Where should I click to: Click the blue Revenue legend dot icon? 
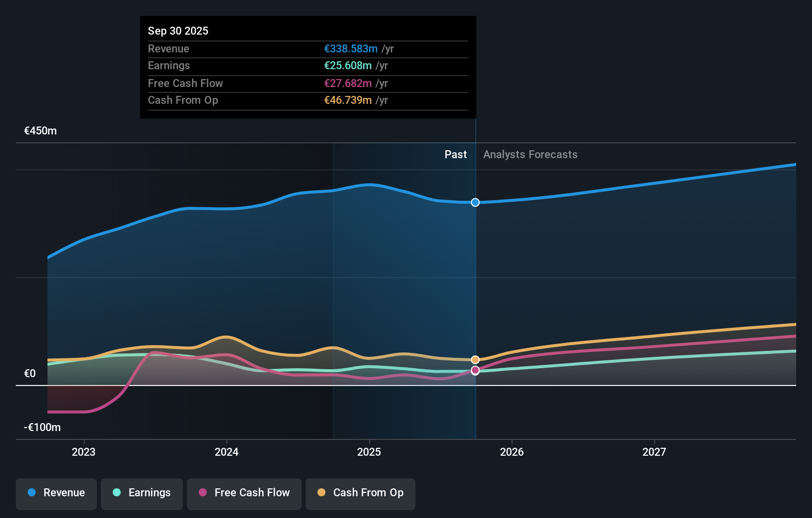point(31,493)
